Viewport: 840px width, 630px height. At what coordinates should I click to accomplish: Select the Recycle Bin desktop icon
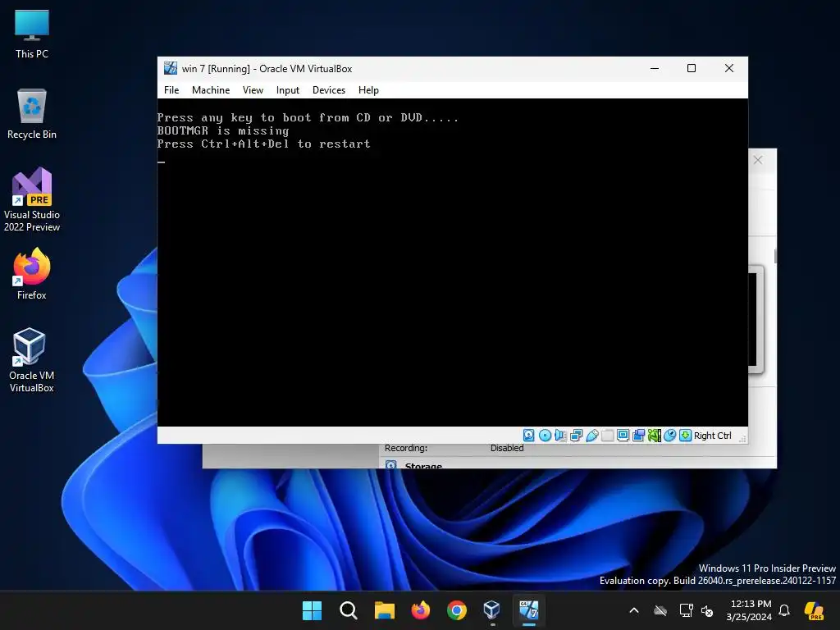(x=32, y=113)
